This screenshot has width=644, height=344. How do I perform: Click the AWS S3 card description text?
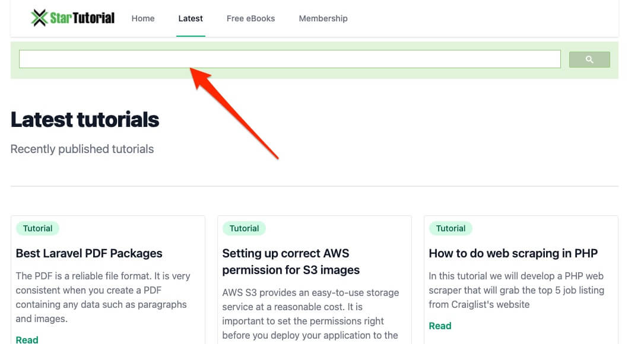tap(310, 314)
